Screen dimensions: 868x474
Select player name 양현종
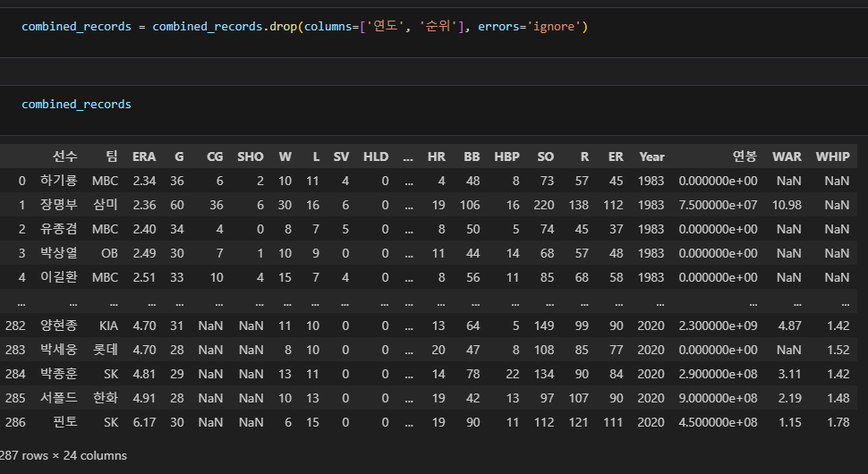pyautogui.click(x=59, y=326)
